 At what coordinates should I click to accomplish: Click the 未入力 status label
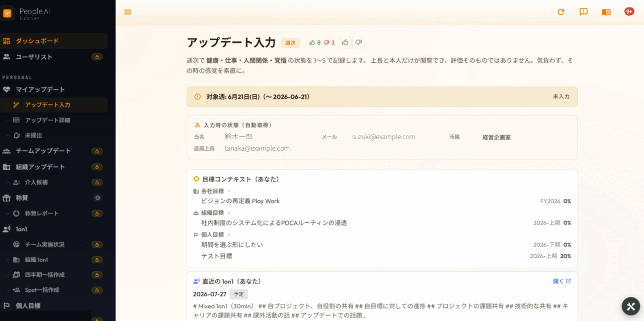click(x=561, y=96)
